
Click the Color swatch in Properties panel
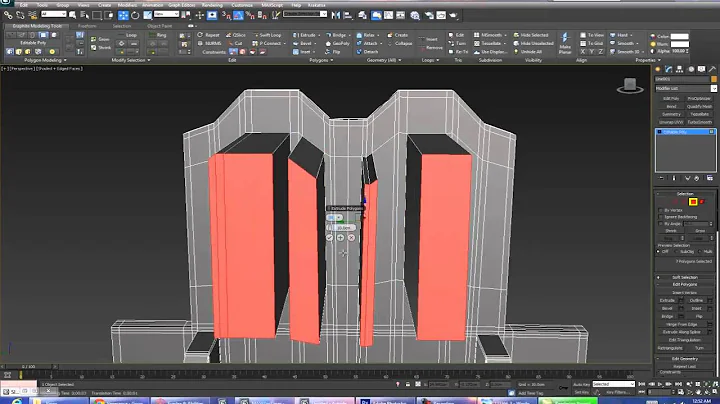coord(680,36)
